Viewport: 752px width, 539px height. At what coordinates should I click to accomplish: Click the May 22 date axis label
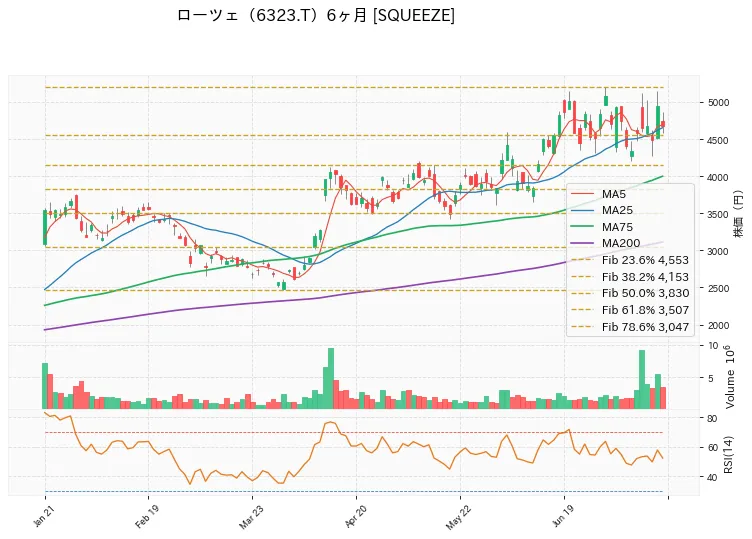[458, 517]
